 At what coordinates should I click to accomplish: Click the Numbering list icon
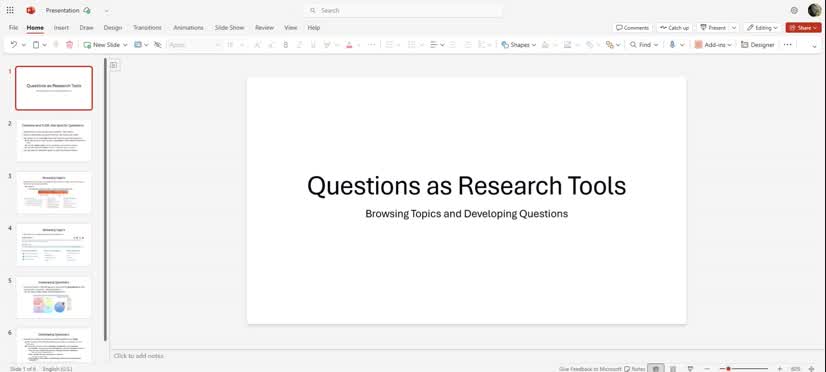tap(412, 45)
